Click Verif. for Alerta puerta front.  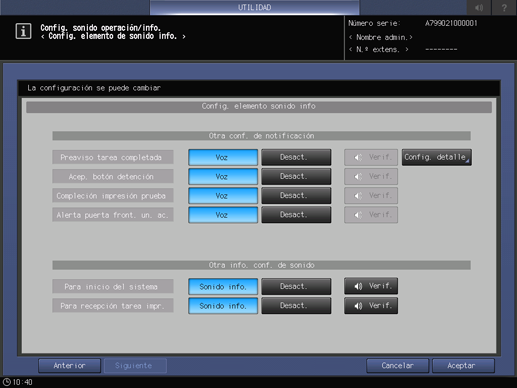371,215
